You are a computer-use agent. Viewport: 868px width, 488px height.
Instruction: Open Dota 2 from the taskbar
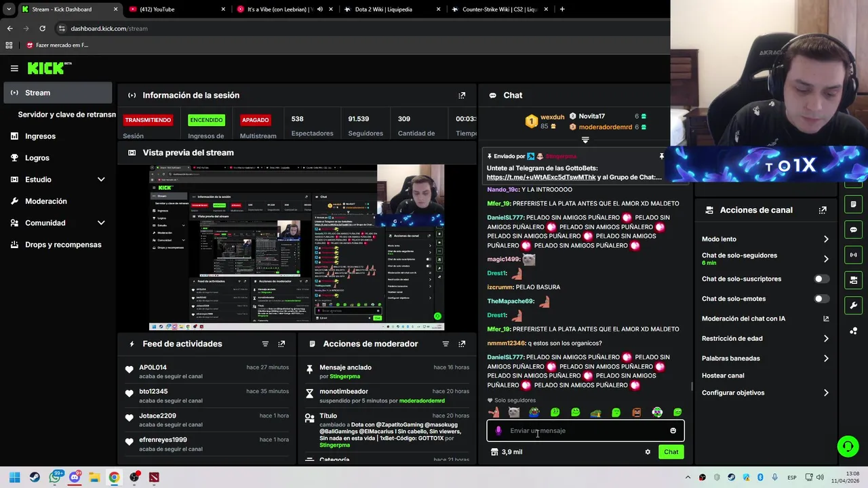[154, 477]
